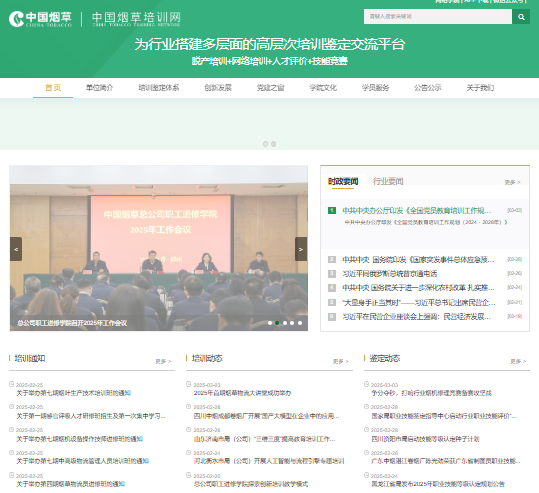The width and height of the screenshot is (539, 493).
Task: Open news 习近平同俄罗斯总统普京通电话
Action: coord(389,274)
